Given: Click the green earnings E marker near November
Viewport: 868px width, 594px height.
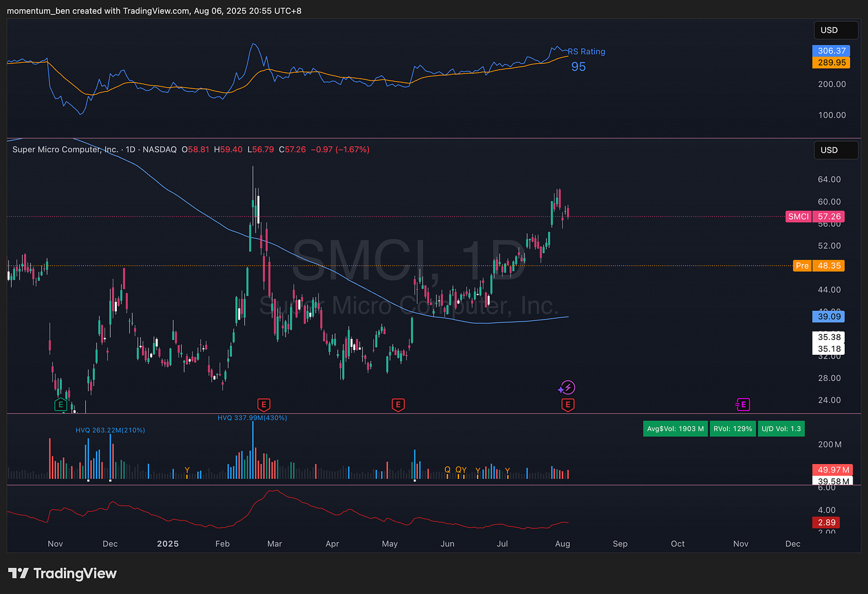Looking at the screenshot, I should [60, 405].
